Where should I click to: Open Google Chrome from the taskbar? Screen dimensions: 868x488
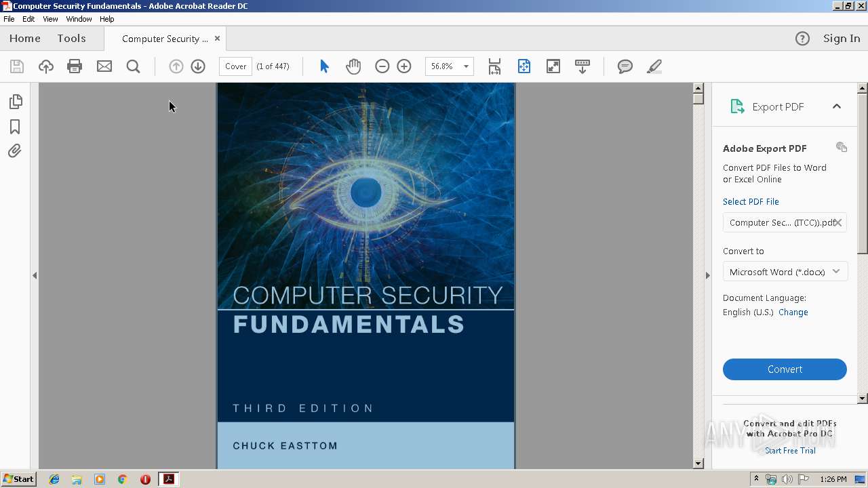click(123, 479)
